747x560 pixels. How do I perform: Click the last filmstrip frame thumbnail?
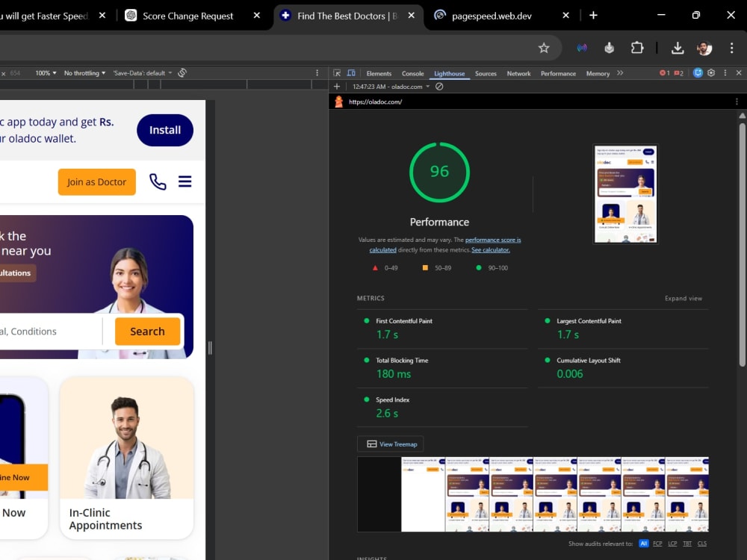[x=686, y=494]
